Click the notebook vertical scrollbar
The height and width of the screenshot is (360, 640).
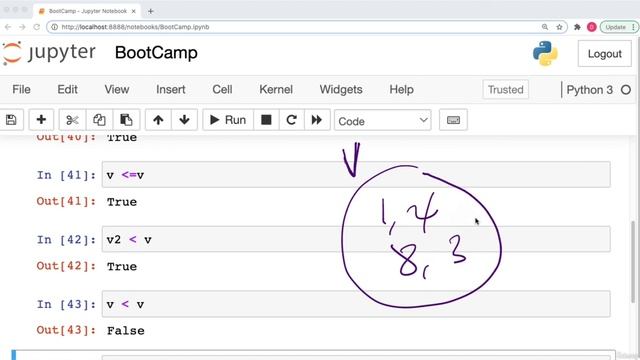click(x=633, y=261)
